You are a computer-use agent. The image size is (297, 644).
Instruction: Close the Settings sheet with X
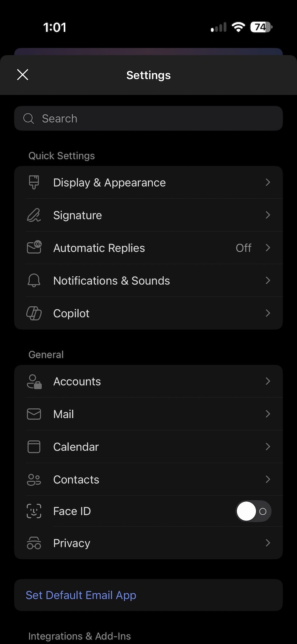tap(22, 75)
